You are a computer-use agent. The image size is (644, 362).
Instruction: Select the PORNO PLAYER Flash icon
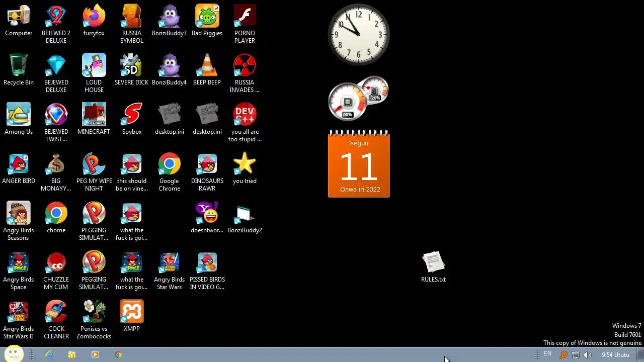[245, 24]
